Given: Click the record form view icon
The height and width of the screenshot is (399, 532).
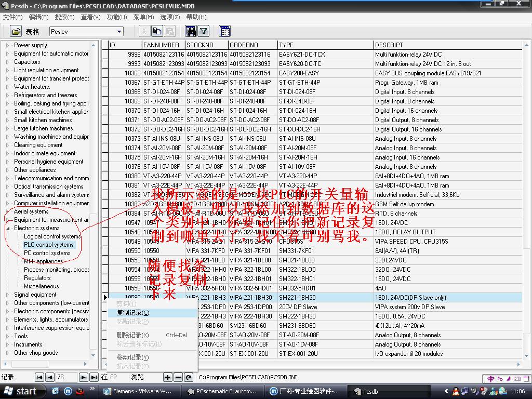Looking at the screenshot, I should pos(224,32).
